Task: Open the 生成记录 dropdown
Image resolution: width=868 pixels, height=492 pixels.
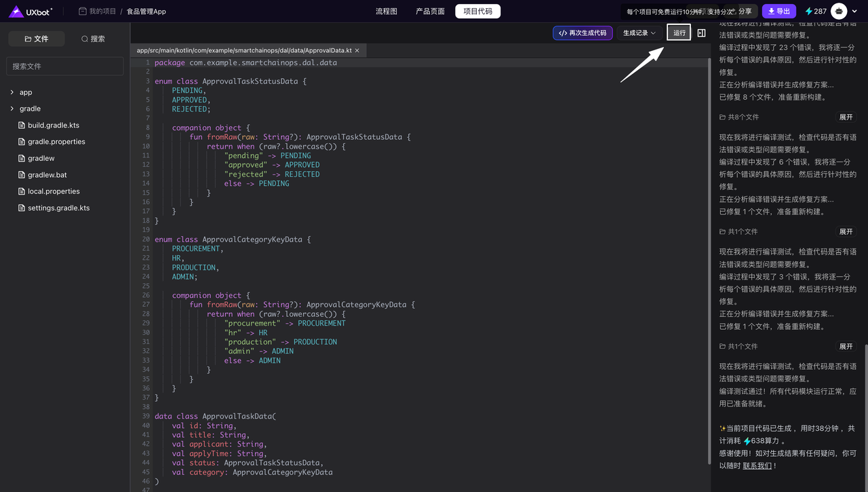Action: click(639, 33)
